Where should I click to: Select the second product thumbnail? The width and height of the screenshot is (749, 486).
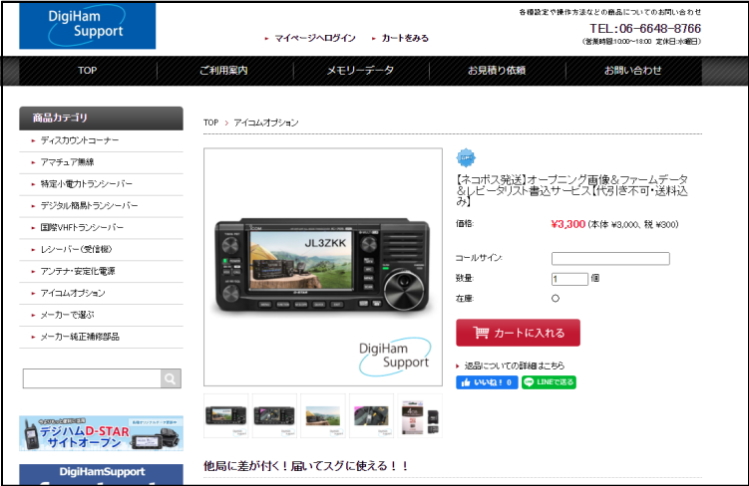coord(275,416)
